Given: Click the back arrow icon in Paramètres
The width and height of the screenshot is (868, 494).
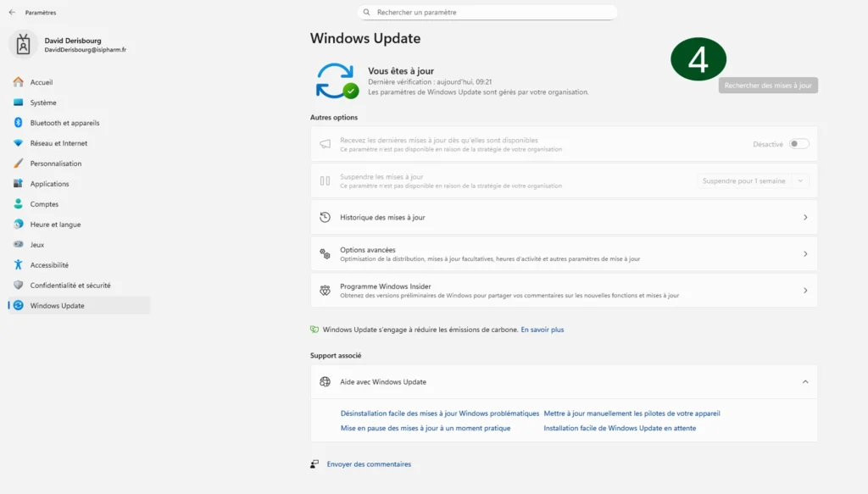Looking at the screenshot, I should [12, 13].
